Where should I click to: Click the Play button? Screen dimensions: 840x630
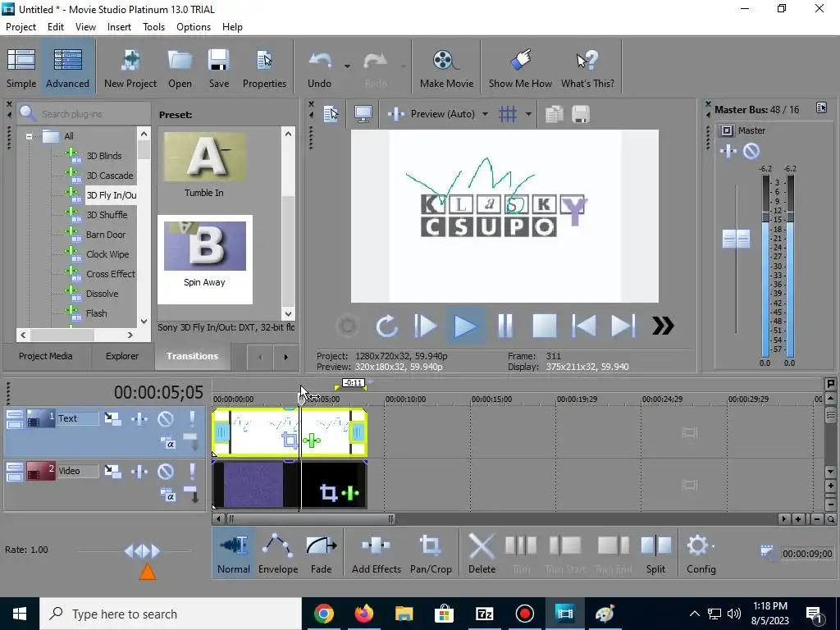click(465, 326)
